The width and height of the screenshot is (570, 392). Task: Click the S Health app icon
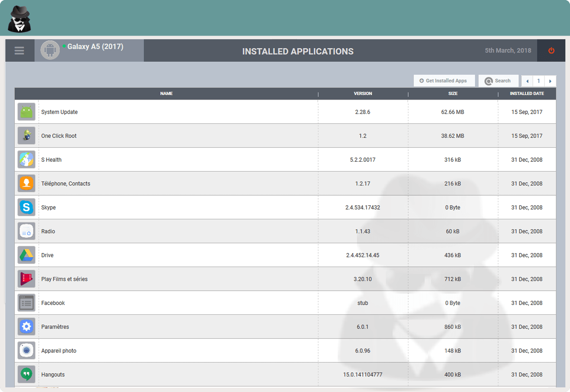pos(26,160)
